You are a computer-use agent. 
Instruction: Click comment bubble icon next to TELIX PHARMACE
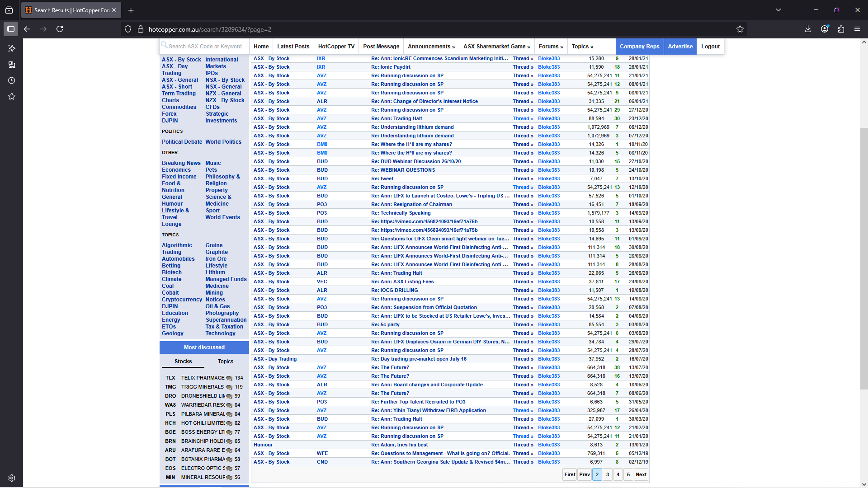click(229, 378)
